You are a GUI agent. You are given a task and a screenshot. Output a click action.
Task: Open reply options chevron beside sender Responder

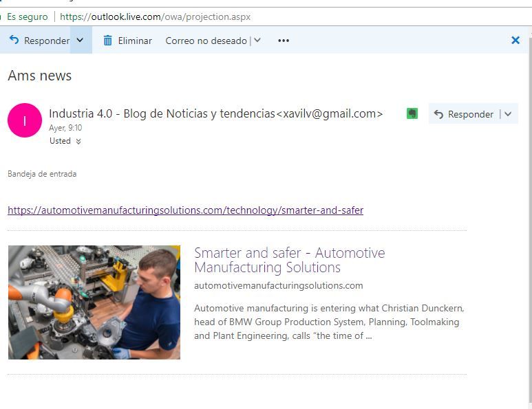pos(508,114)
